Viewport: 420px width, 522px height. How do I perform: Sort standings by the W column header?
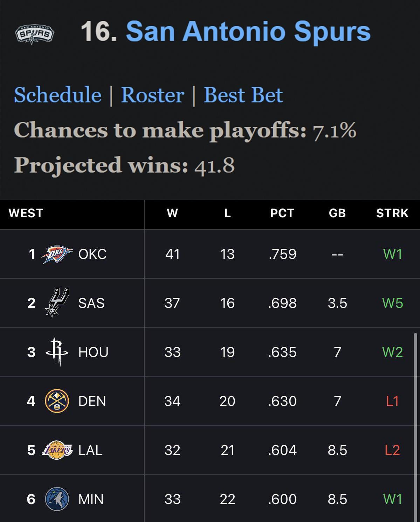[172, 213]
